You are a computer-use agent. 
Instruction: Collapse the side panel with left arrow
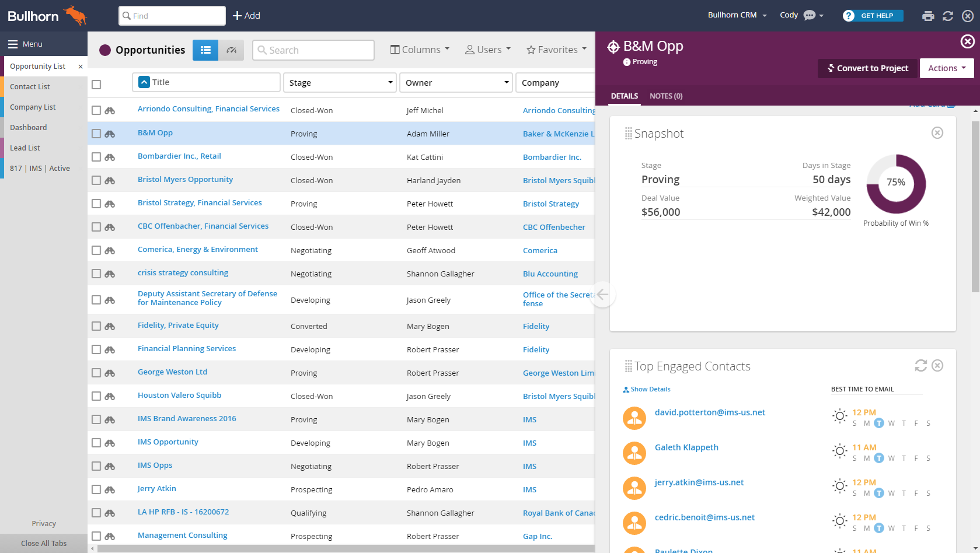click(x=602, y=294)
